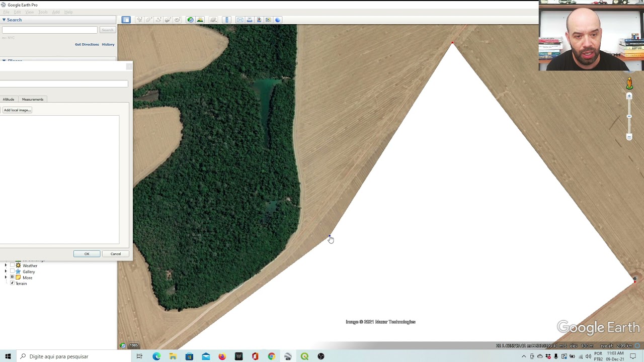Image resolution: width=644 pixels, height=362 pixels.
Task: Open Task View in the taskbar
Action: pos(139,356)
